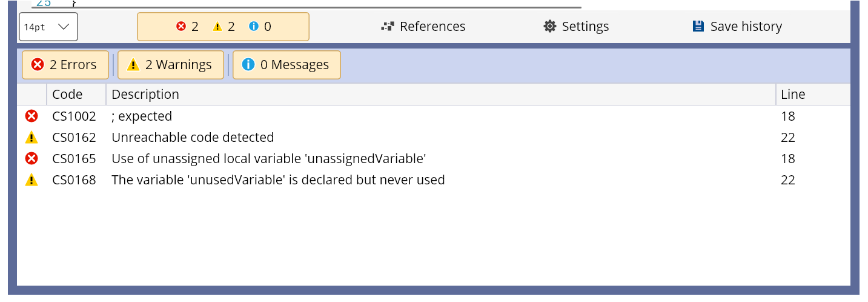
Task: Click the warning icon beside CS0168 row
Action: click(31, 180)
